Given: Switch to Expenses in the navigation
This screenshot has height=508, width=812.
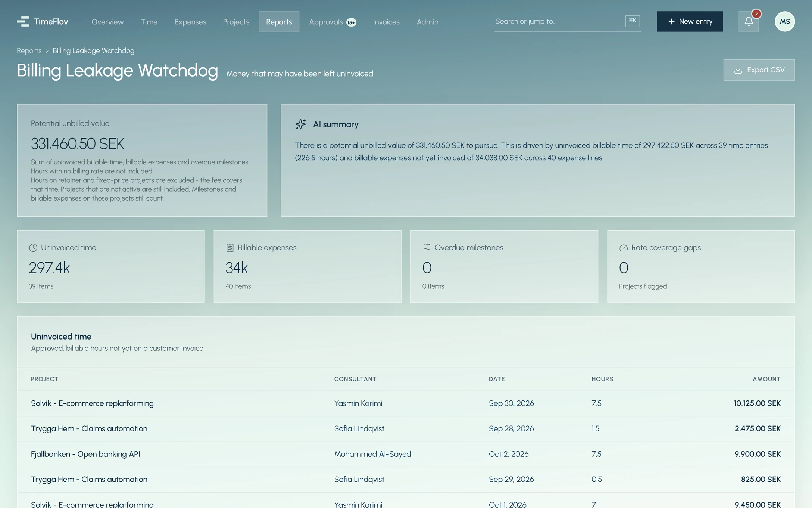Looking at the screenshot, I should [190, 22].
